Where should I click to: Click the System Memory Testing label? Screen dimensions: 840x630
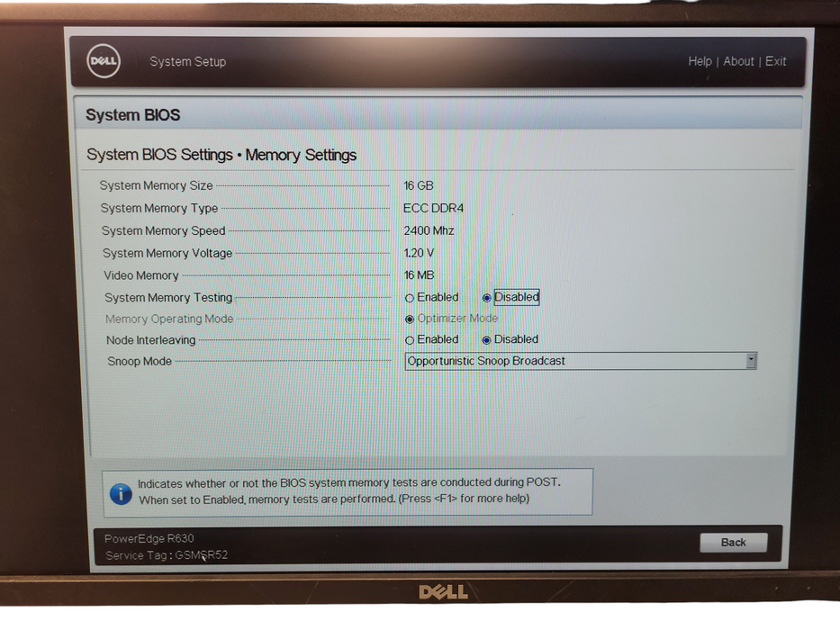168,297
